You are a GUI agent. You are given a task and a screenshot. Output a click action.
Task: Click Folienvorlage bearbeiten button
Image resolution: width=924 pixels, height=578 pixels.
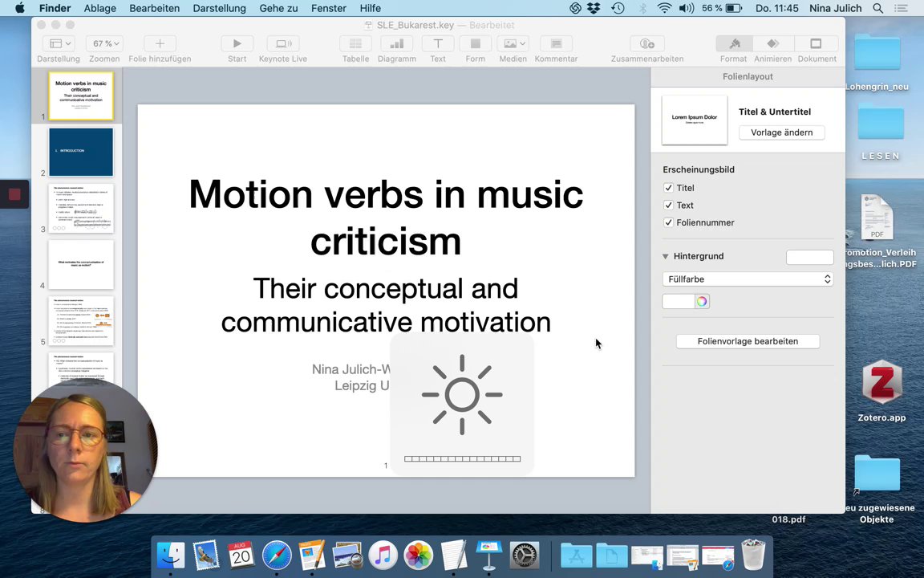[748, 341]
